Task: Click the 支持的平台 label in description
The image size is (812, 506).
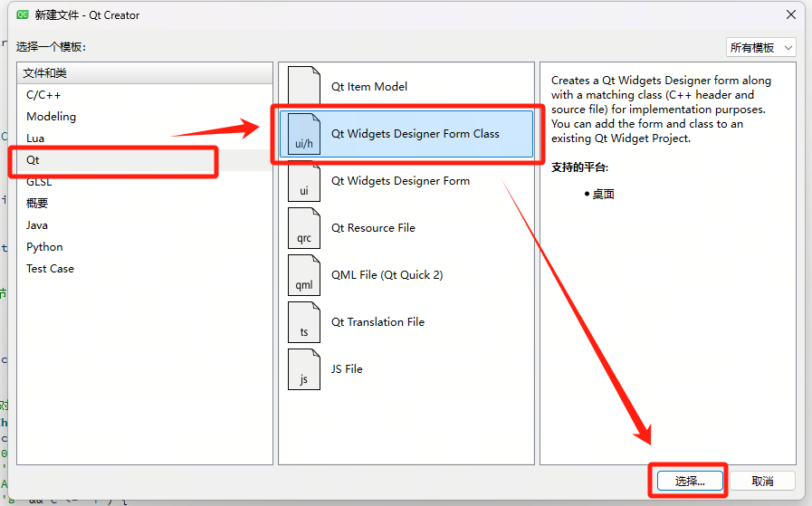Action: pyautogui.click(x=579, y=167)
